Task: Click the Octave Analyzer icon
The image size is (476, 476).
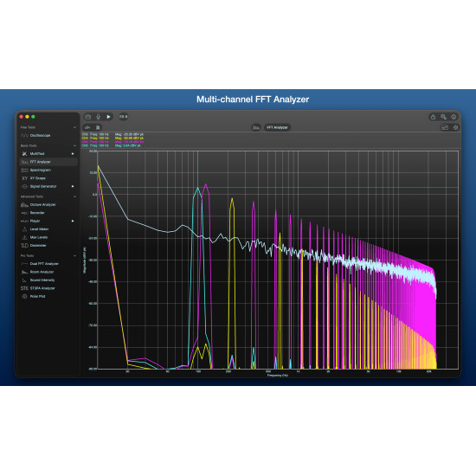Action: [x=24, y=204]
